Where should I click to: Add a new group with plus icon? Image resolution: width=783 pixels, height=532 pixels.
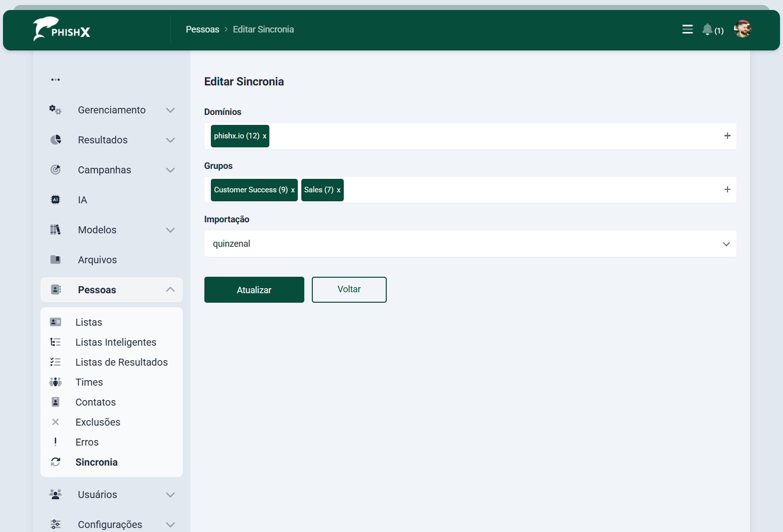727,189
